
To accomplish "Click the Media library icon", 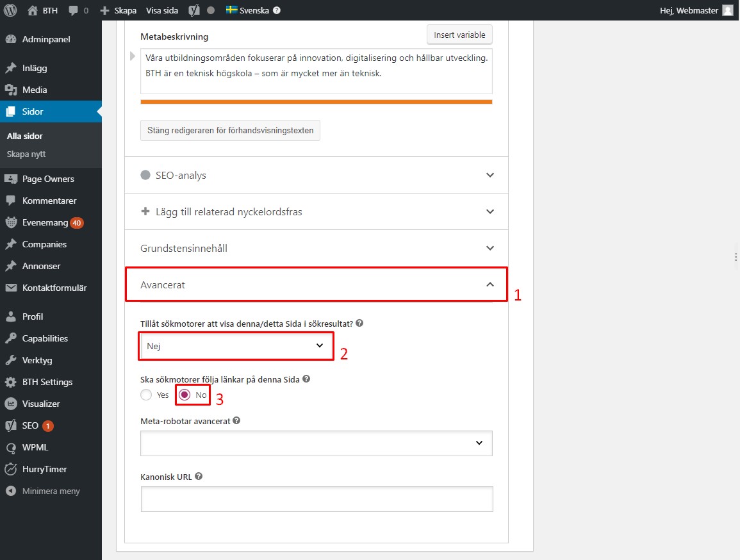I will [11, 90].
